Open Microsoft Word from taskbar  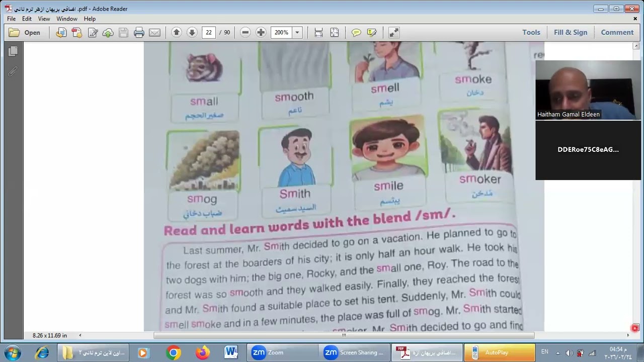click(231, 352)
